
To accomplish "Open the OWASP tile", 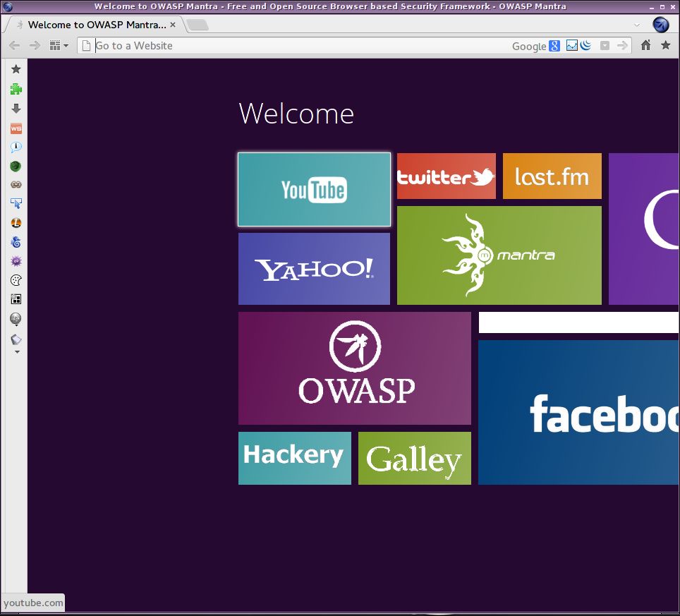I will click(355, 368).
